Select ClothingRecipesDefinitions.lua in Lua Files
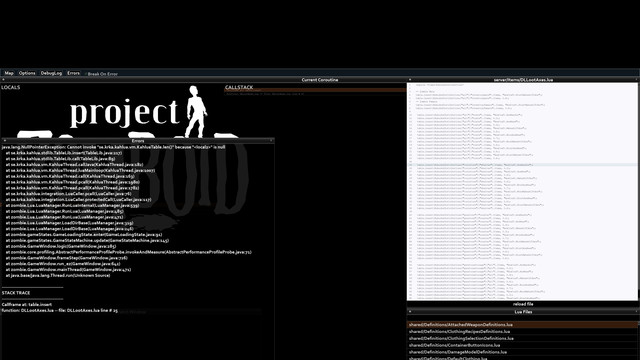Screen dimensions: 640x360 click(x=523, y=331)
